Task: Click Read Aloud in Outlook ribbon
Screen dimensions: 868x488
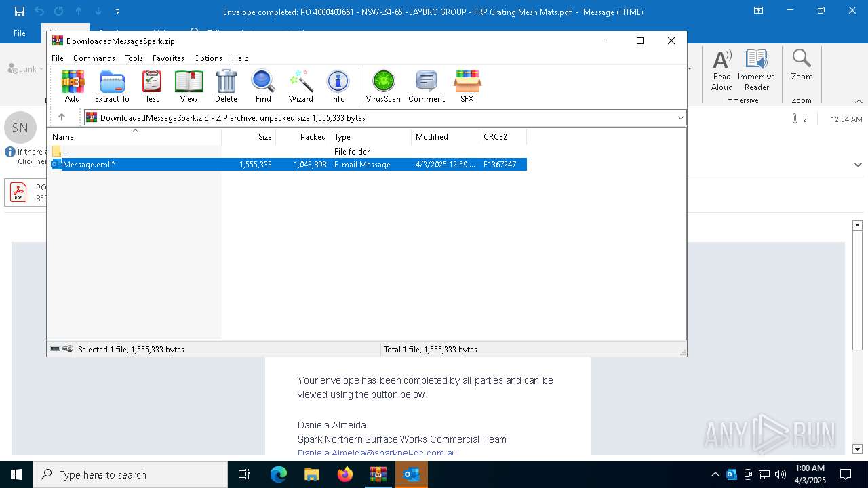Action: (722, 70)
